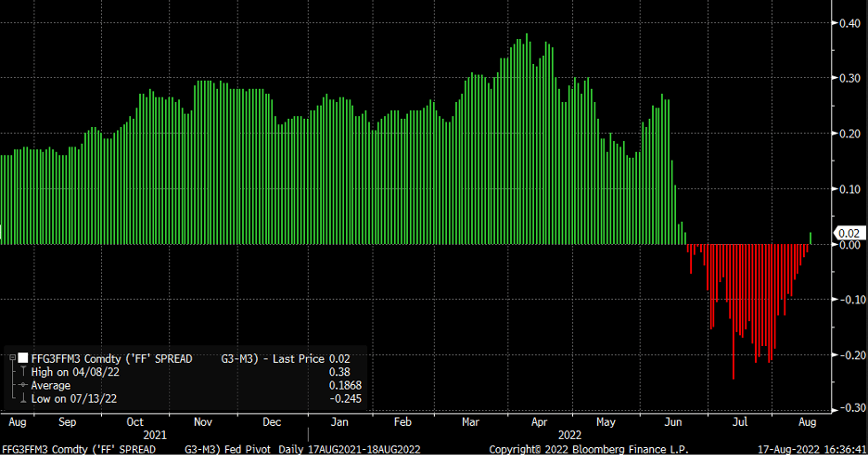Click the Jun month label on x-axis

tap(672, 422)
